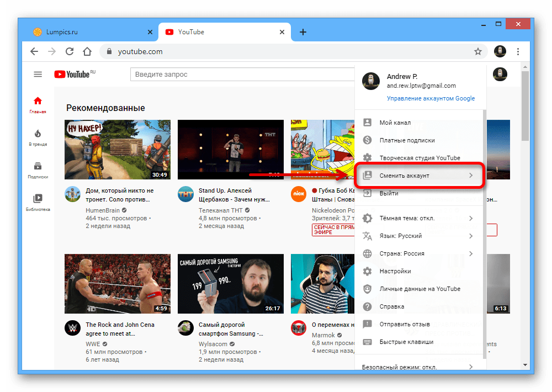Expand the Switch account (Сменить аккаунт) submenu
The image size is (552, 392).
coord(419,176)
